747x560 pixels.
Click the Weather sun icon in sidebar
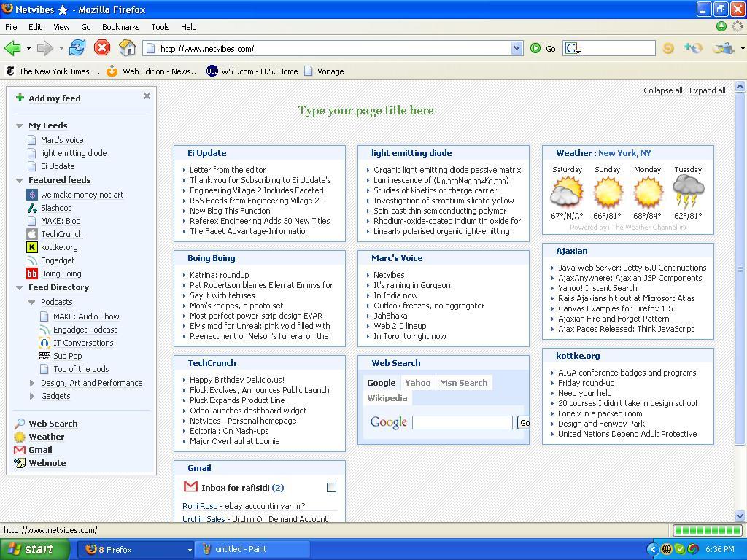coord(20,437)
